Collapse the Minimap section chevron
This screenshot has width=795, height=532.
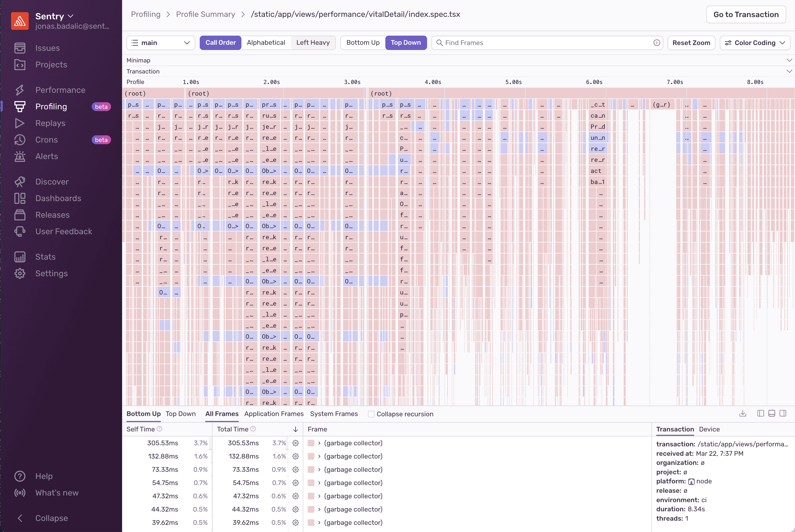tap(789, 60)
